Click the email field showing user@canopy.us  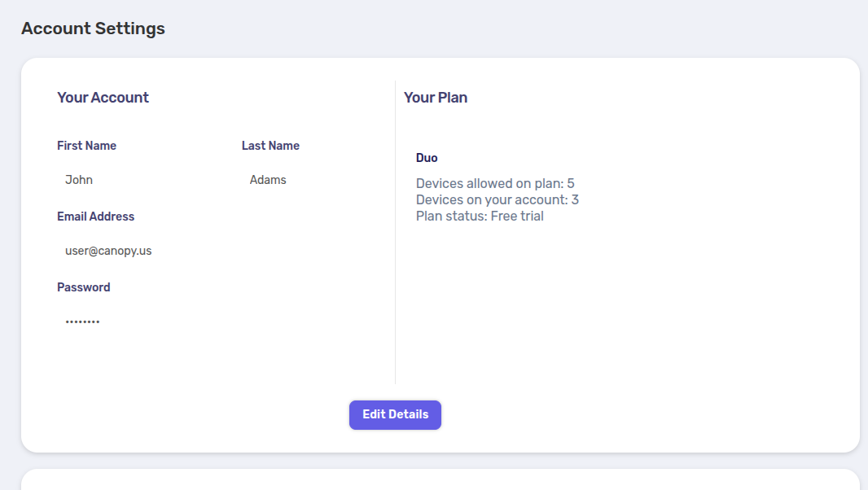(x=221, y=251)
